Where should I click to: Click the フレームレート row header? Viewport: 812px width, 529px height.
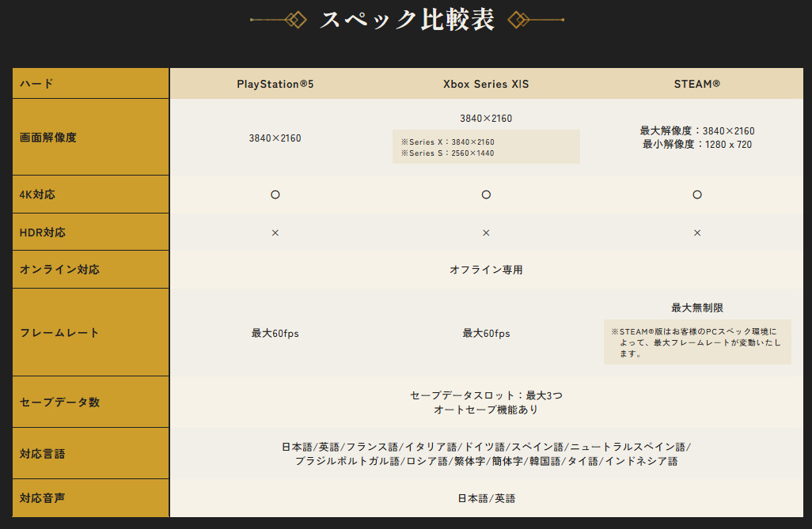(x=59, y=333)
